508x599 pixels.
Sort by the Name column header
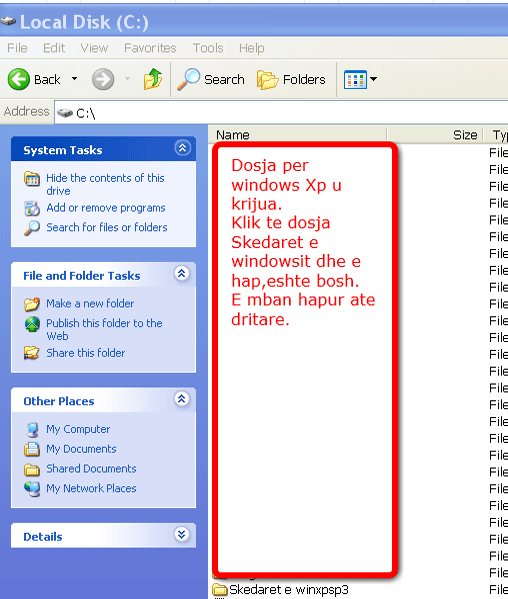click(x=298, y=135)
